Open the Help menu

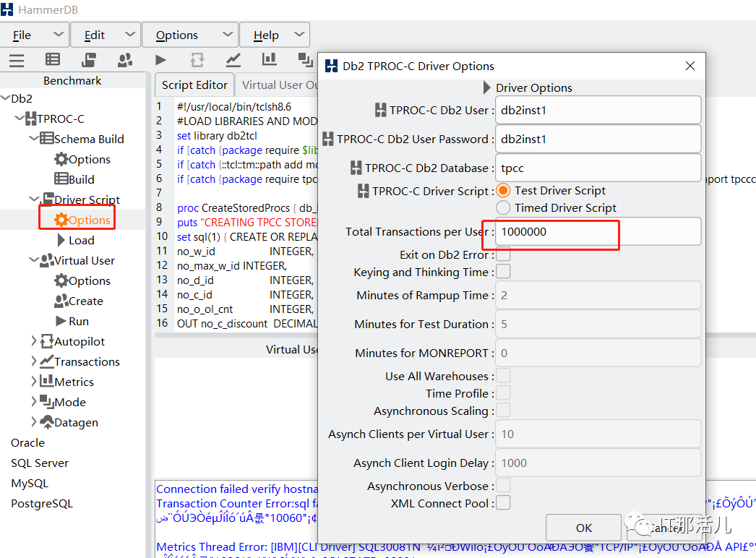275,35
